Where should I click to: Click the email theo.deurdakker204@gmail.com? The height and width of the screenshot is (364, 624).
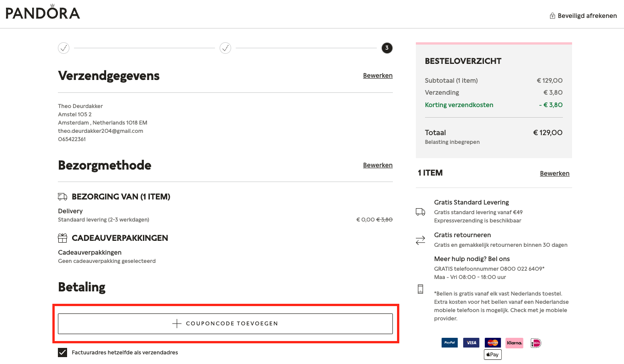[101, 131]
